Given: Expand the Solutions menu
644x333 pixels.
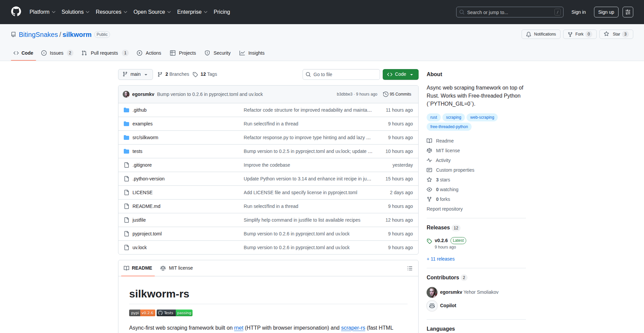Looking at the screenshot, I should point(75,12).
